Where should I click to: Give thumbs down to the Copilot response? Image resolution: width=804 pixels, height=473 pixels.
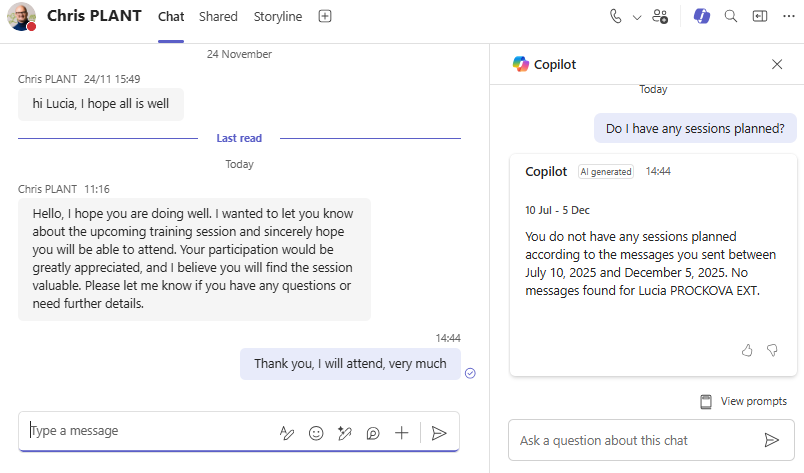click(772, 350)
